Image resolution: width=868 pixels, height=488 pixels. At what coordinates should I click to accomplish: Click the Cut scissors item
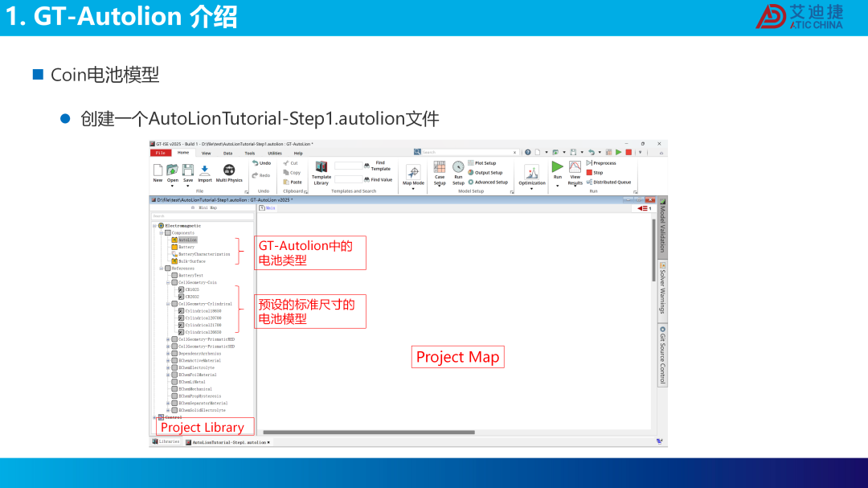[x=291, y=163]
